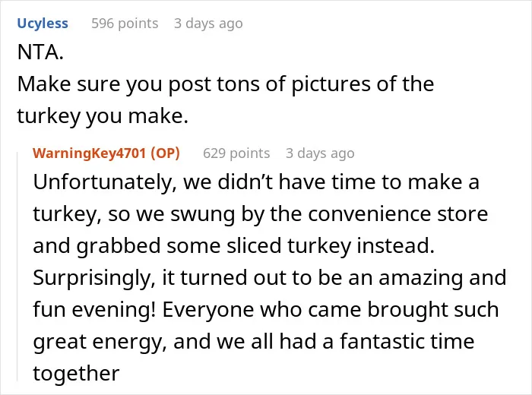Click the 596 points score label
The image size is (532, 395).
[x=125, y=24]
